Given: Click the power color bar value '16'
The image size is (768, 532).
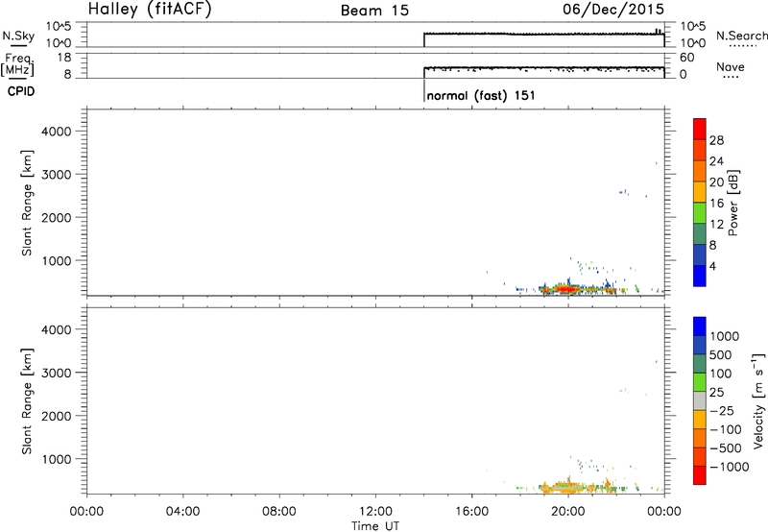Looking at the screenshot, I should pos(716,204).
